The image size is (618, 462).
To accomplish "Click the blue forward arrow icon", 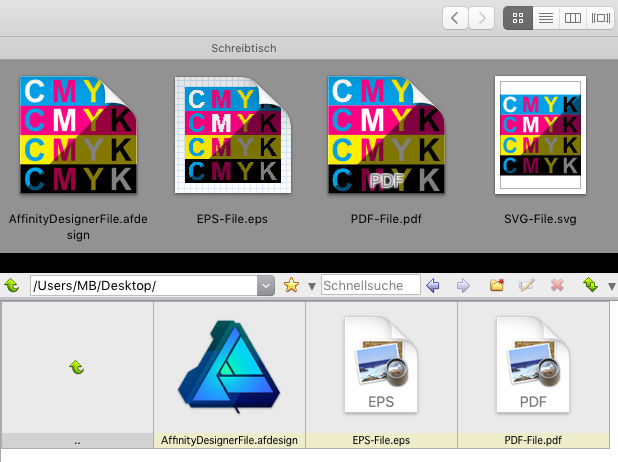I will coord(463,285).
